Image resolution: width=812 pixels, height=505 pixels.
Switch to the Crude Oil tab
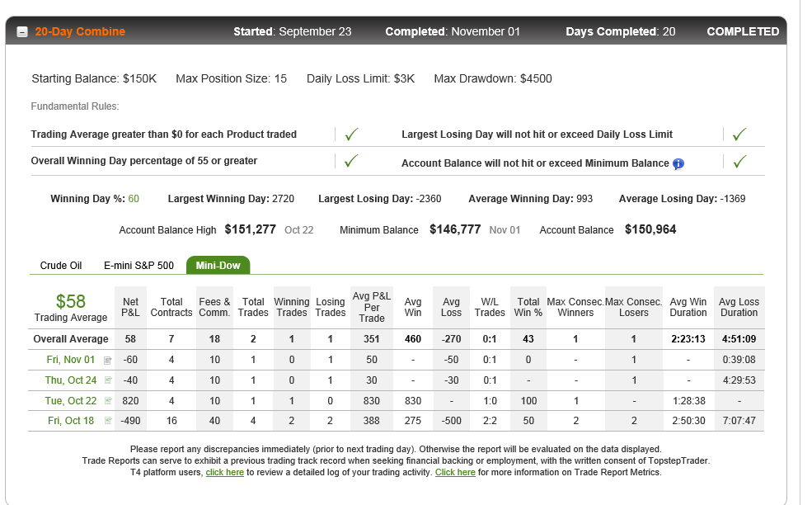point(61,266)
